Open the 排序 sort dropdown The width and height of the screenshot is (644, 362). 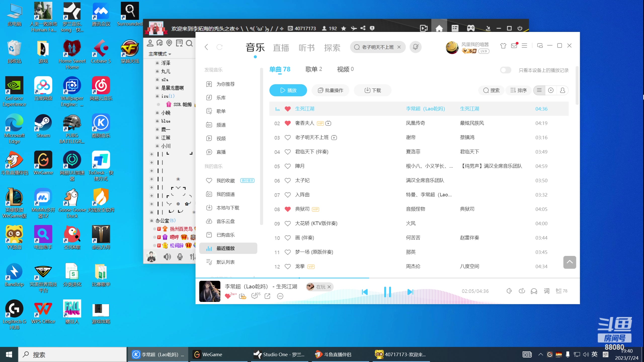pos(518,90)
